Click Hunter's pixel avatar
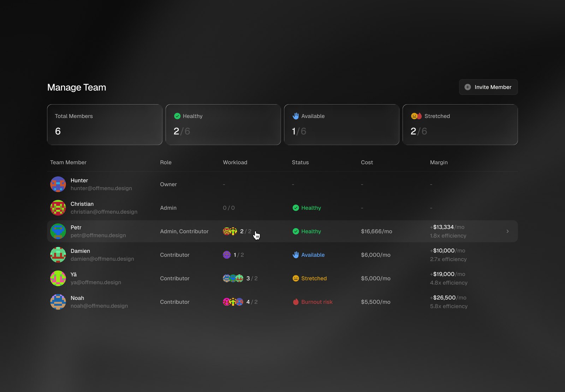Image resolution: width=565 pixels, height=392 pixels. pos(58,184)
